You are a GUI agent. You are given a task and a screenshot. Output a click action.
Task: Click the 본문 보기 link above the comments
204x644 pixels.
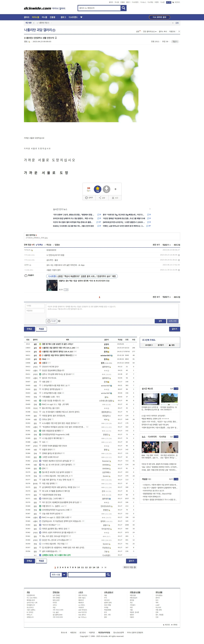tap(156, 245)
